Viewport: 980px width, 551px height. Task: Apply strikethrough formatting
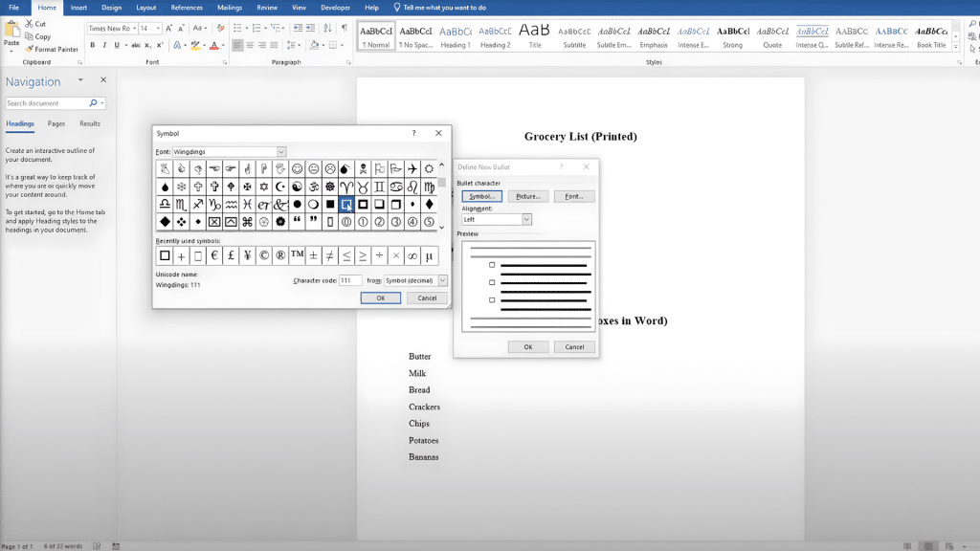click(x=136, y=45)
